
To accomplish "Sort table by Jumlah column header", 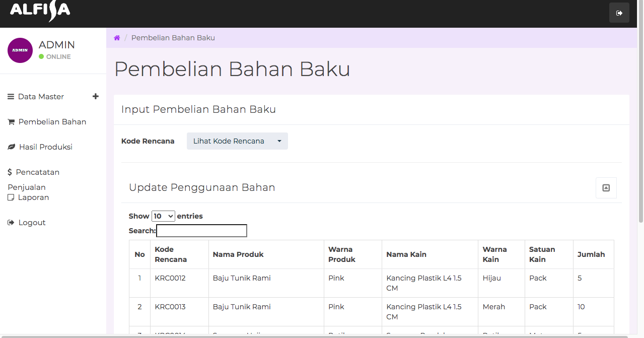I will pos(591,254).
